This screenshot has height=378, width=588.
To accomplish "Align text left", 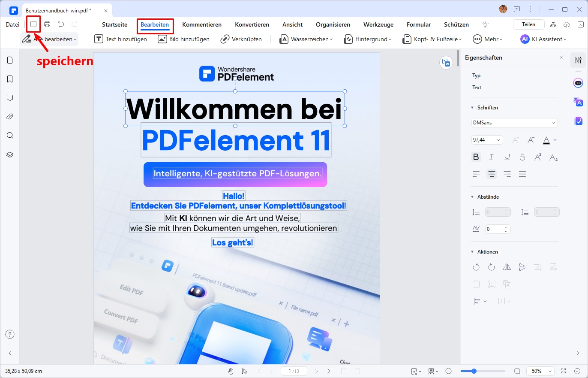I will point(476,174).
